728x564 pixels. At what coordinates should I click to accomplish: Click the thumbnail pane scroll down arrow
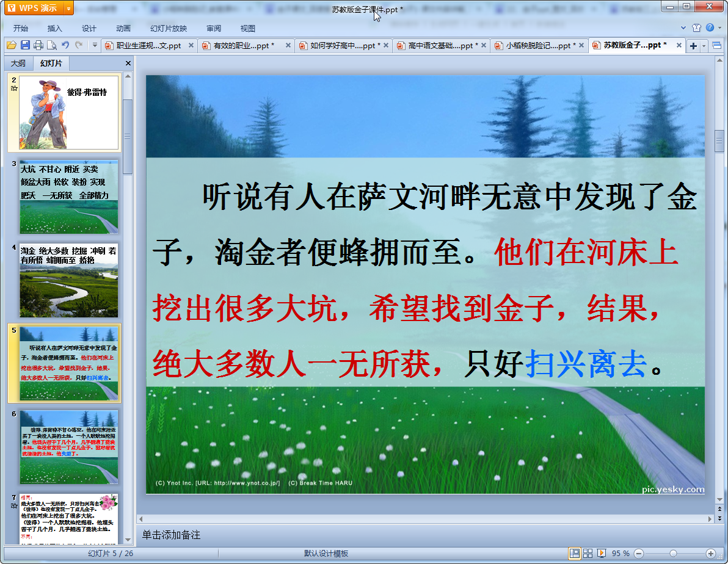pos(128,540)
